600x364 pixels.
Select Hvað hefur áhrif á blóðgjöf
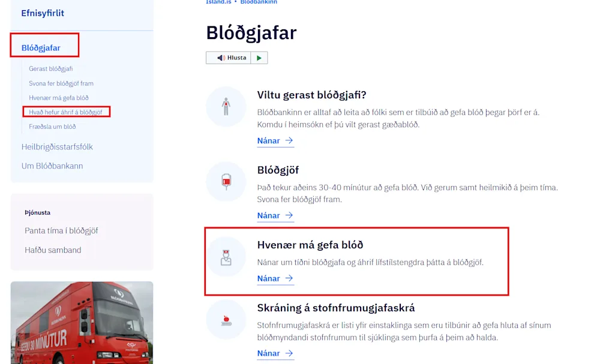point(66,112)
